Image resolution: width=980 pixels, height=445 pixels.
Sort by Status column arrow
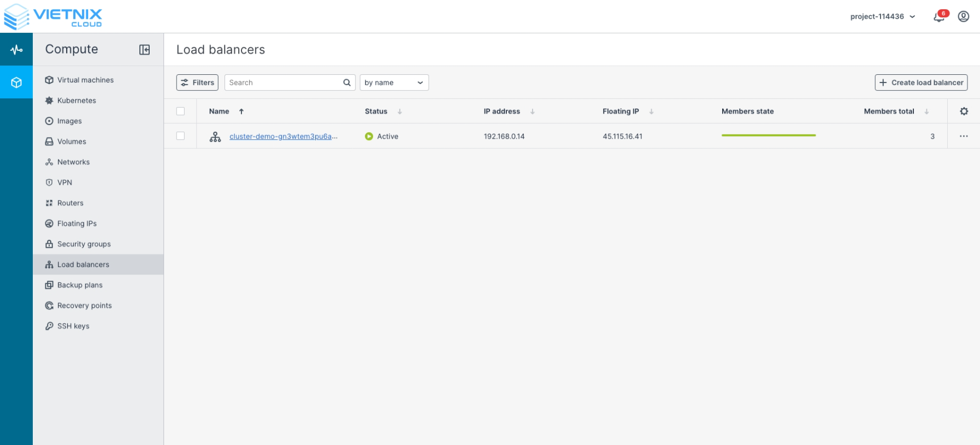[x=400, y=111]
